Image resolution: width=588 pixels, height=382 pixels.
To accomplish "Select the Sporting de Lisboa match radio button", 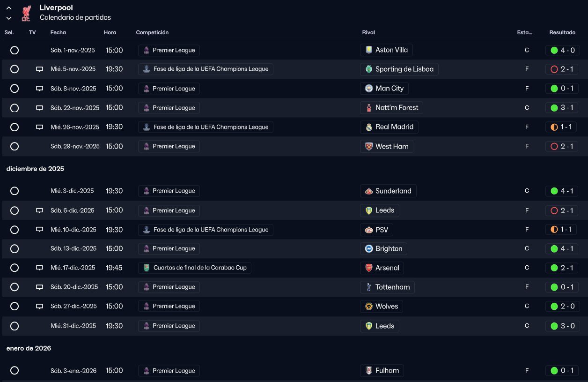I will coord(15,69).
